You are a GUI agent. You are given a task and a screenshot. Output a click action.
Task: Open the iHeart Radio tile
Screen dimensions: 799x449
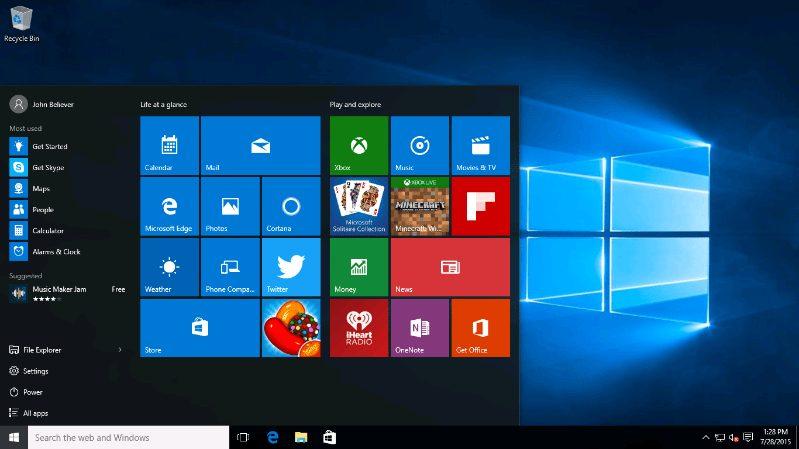[359, 328]
